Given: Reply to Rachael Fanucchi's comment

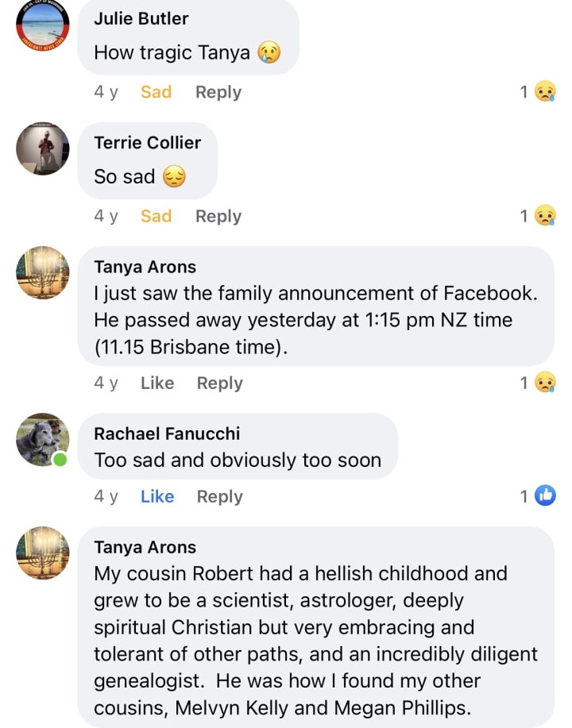Looking at the screenshot, I should [x=220, y=496].
